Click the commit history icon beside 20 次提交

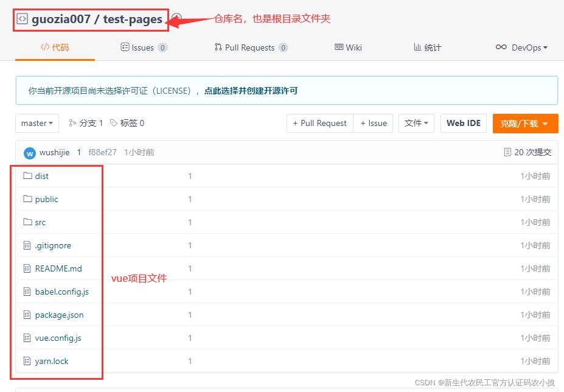[x=507, y=152]
